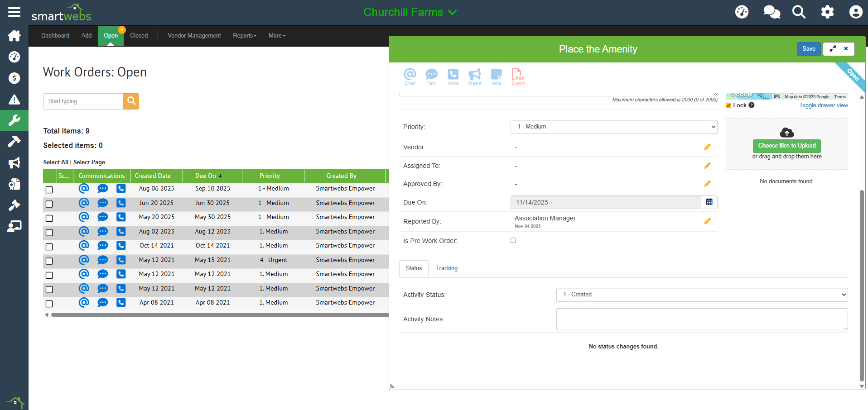Click the Activity Notes text area

(x=701, y=319)
